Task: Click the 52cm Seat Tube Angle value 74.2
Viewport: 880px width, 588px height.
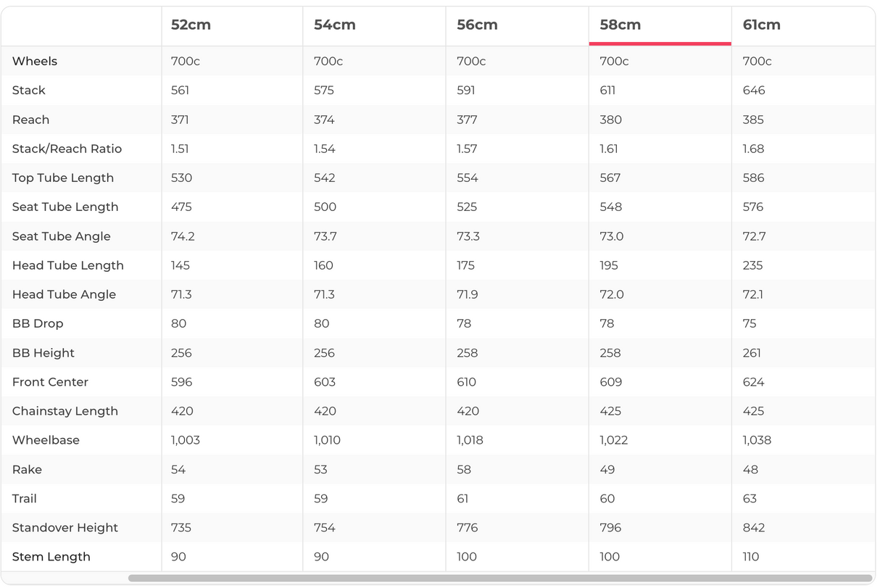Action: click(181, 236)
